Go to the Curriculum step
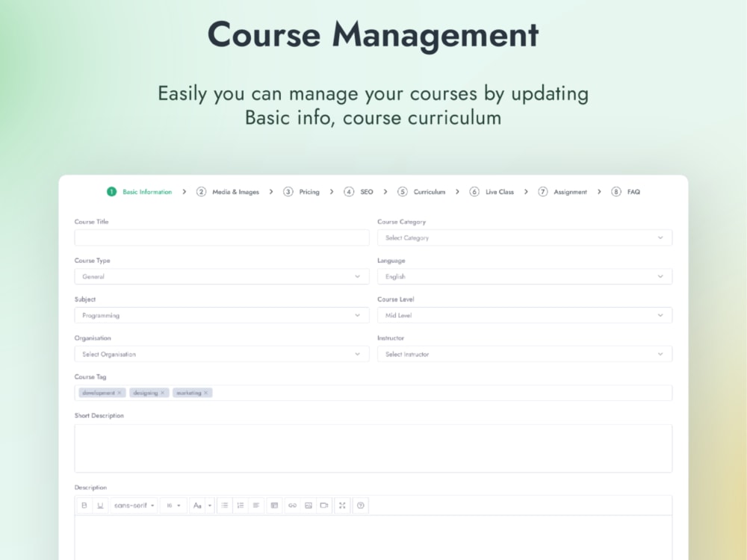The height and width of the screenshot is (560, 747). tap(428, 192)
